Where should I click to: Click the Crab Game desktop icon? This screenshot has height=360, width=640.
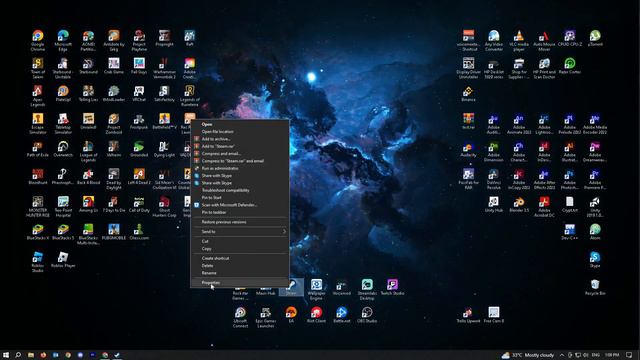coord(113,66)
